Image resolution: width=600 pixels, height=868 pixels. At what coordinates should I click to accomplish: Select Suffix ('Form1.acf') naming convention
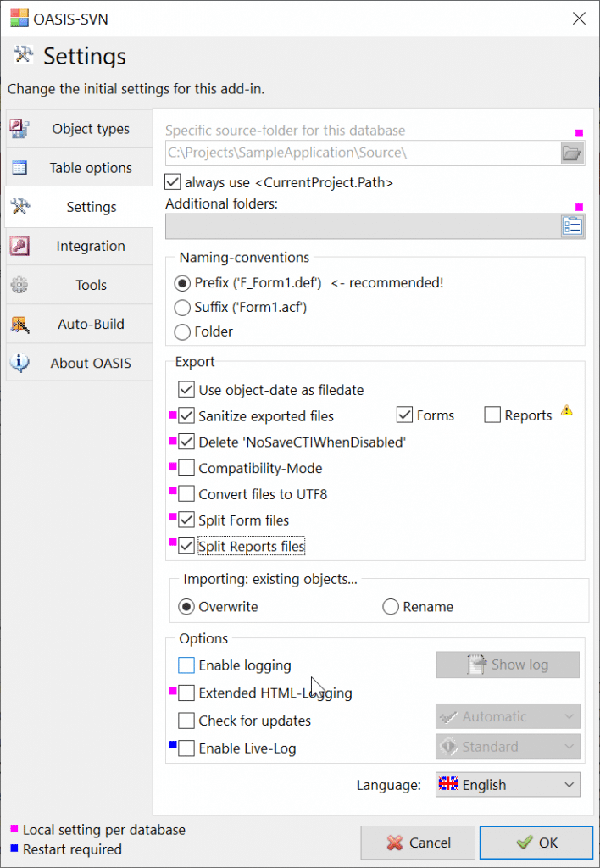click(181, 307)
